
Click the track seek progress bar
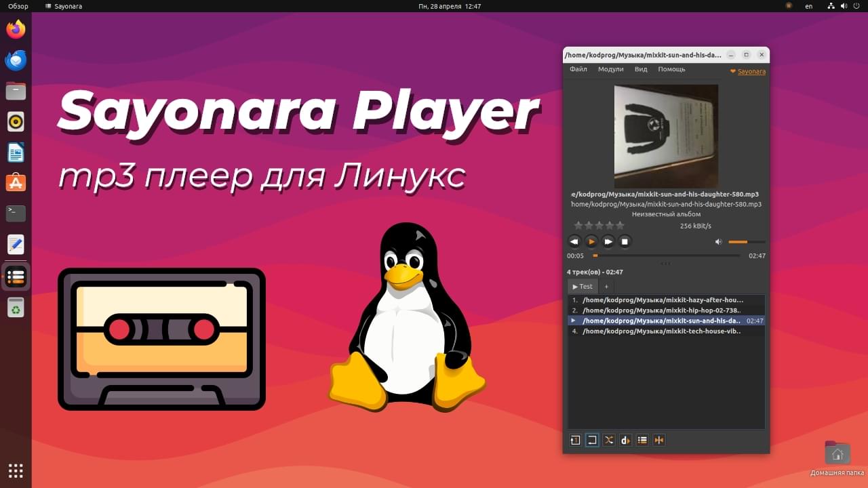tap(667, 256)
